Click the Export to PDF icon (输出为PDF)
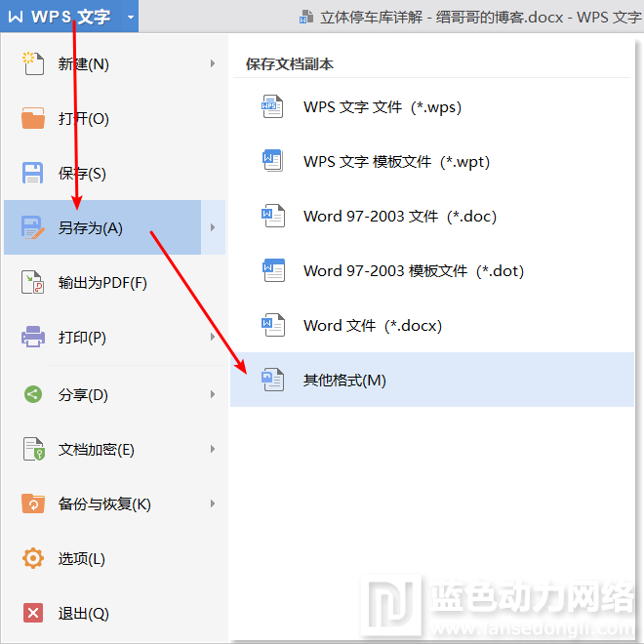 click(33, 283)
